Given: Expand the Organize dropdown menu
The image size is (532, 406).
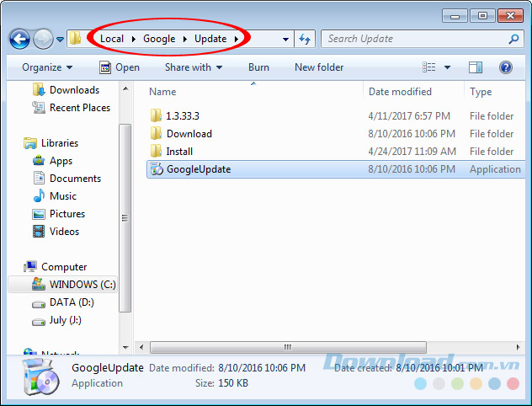Looking at the screenshot, I should pos(47,67).
